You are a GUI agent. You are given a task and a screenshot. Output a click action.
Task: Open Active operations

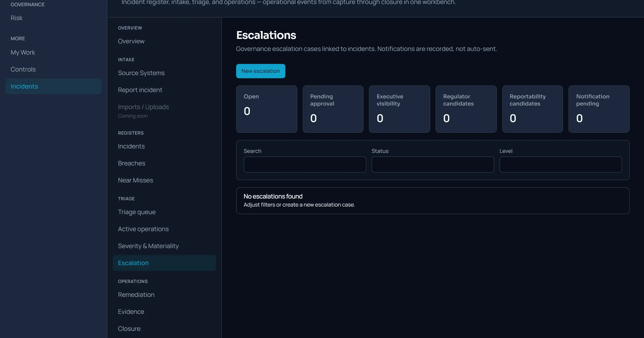pos(164,229)
